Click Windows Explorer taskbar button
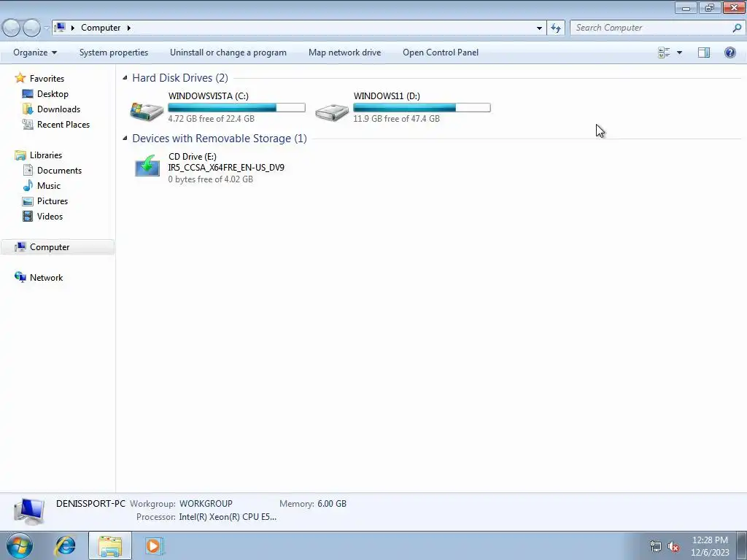747x560 pixels. tap(110, 545)
